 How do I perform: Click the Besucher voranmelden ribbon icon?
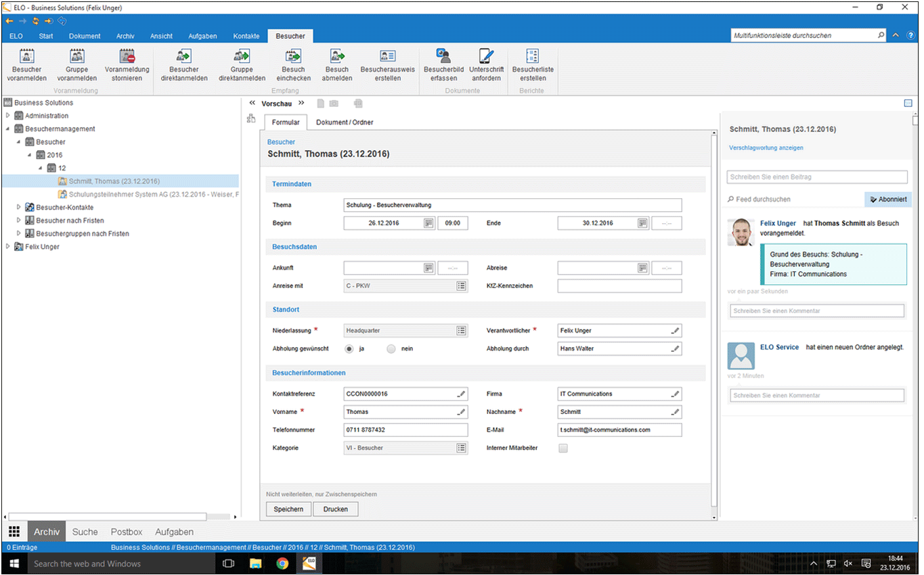26,57
